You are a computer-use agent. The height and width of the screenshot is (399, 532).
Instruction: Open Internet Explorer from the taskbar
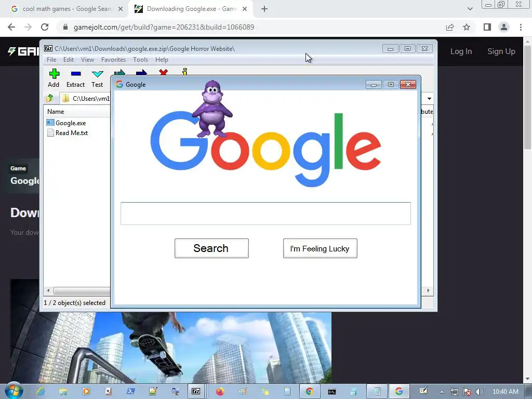(x=41, y=392)
